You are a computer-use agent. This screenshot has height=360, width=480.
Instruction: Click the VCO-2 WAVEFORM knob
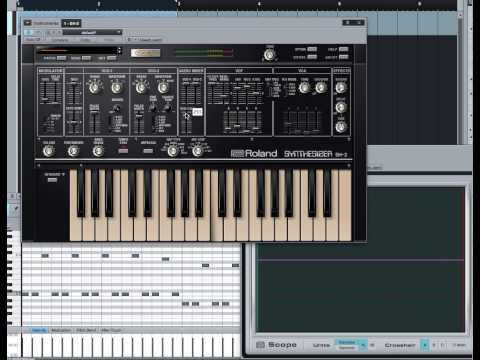click(x=163, y=88)
